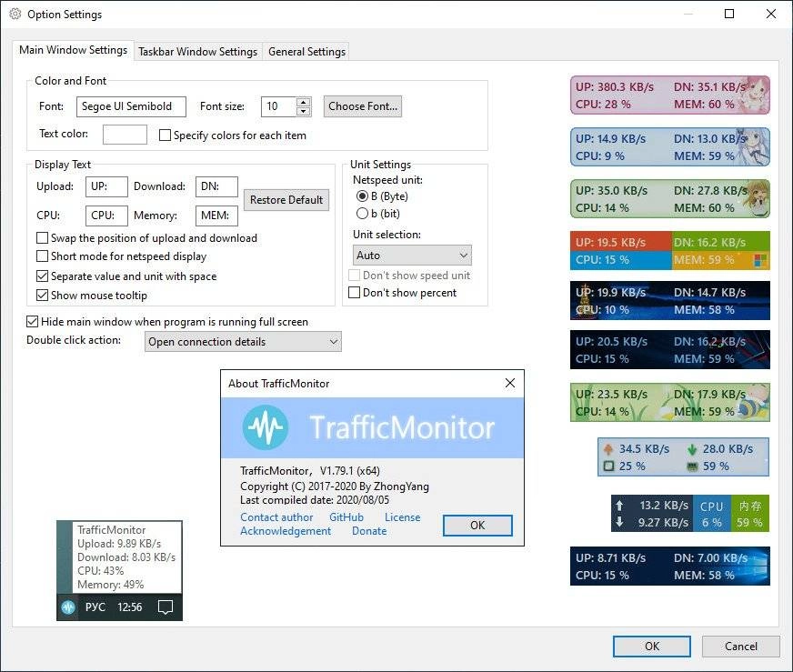Click the Option Settings gear icon
The image size is (793, 672).
15,15
